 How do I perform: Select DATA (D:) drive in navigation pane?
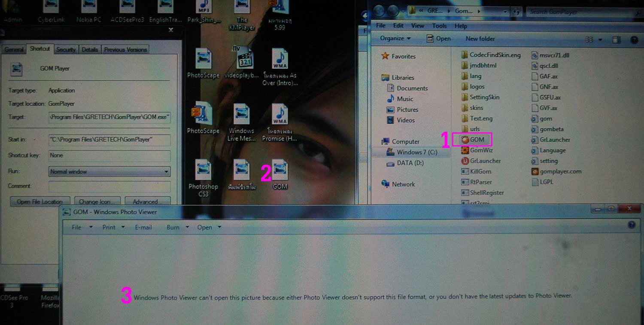pyautogui.click(x=405, y=163)
